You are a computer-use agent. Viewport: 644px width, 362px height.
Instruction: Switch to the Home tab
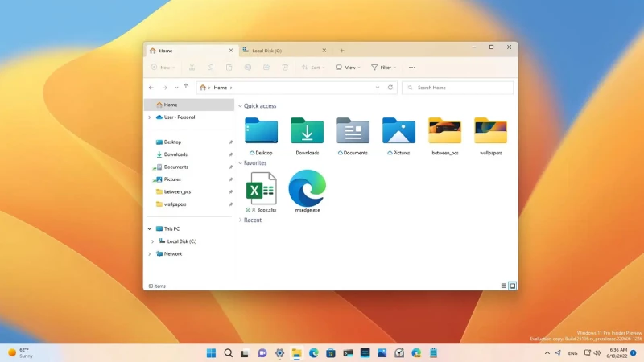coord(192,51)
